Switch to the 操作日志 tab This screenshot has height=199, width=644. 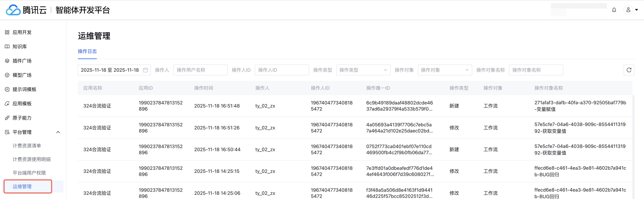click(x=87, y=51)
